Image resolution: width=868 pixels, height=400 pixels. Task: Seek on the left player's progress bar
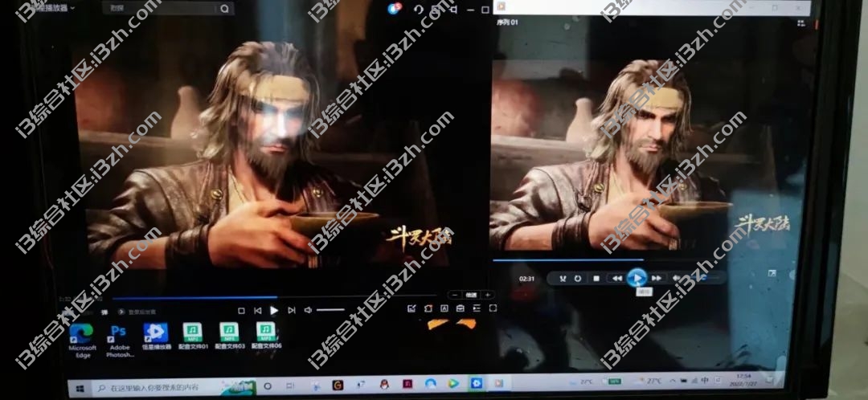point(274,298)
